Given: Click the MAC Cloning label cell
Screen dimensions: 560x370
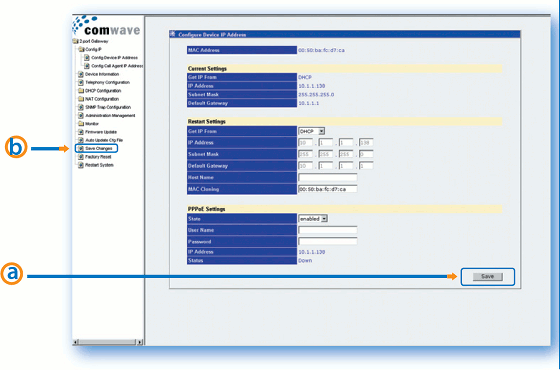Looking at the screenshot, I should (x=242, y=189).
